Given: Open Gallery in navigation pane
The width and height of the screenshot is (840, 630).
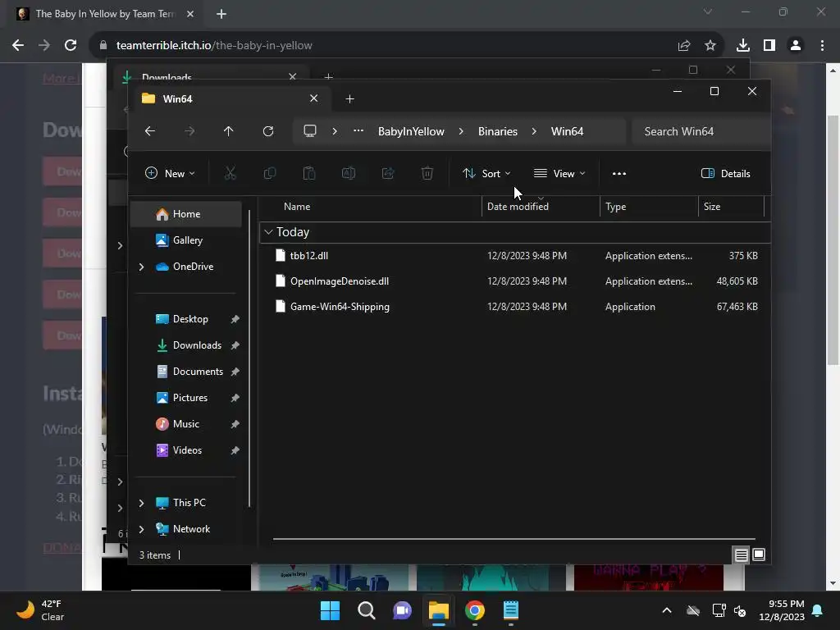Looking at the screenshot, I should (x=186, y=240).
